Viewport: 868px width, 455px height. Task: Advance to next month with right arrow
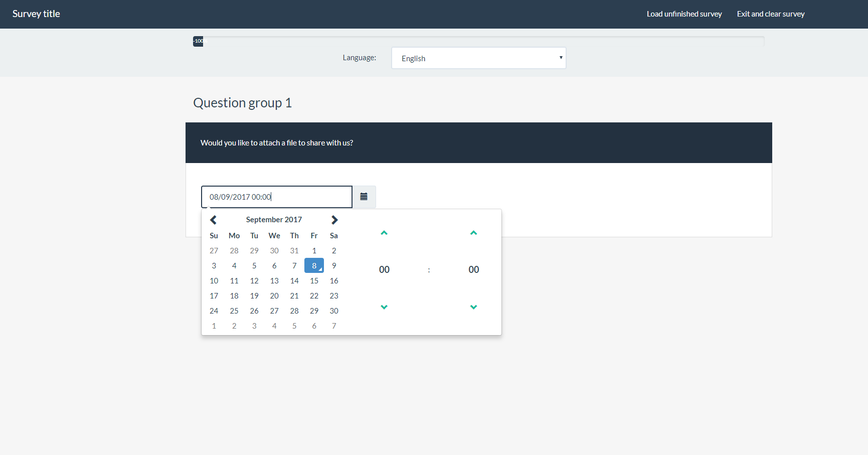(x=334, y=220)
